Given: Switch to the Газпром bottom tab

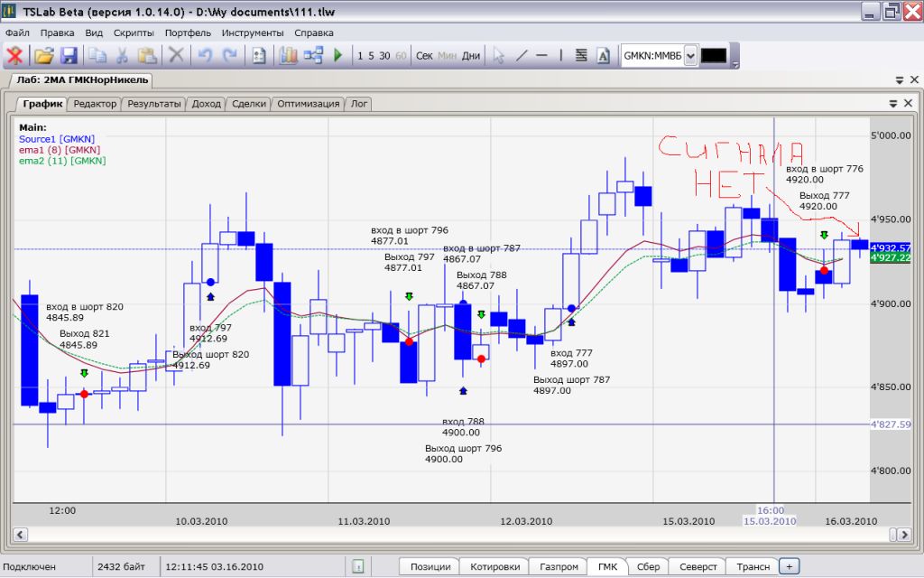Looking at the screenshot, I should [x=559, y=567].
